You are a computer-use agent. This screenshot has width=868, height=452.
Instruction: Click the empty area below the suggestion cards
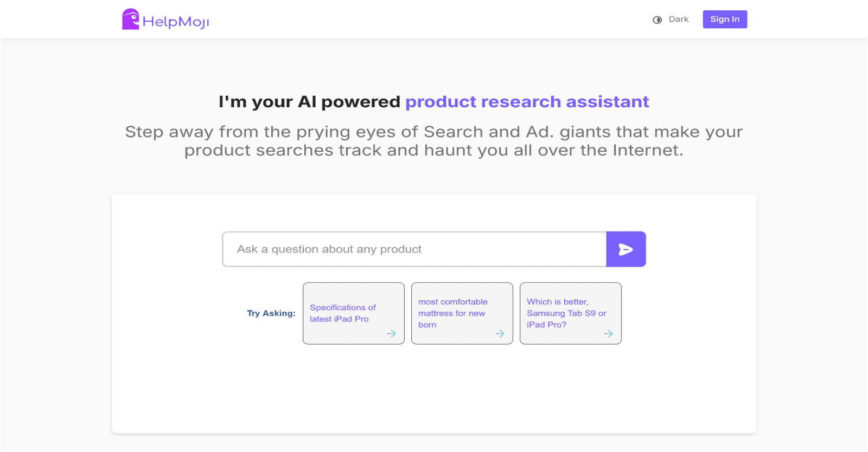pos(434,390)
